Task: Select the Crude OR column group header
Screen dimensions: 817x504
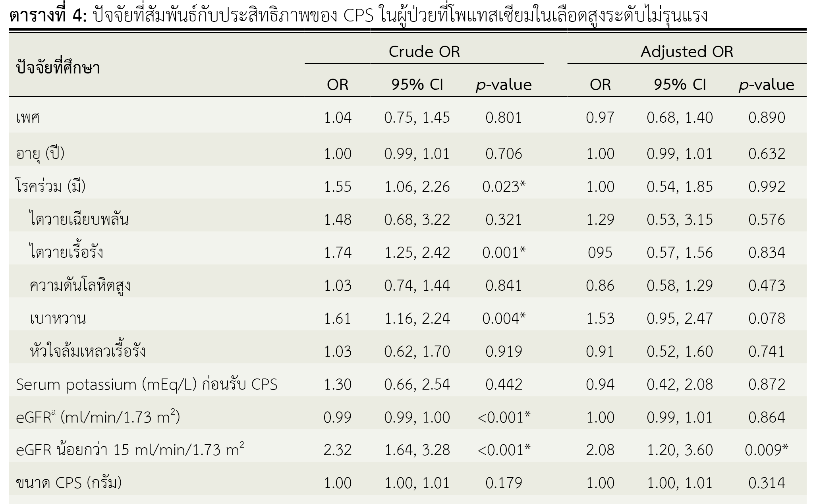Action: click(424, 52)
